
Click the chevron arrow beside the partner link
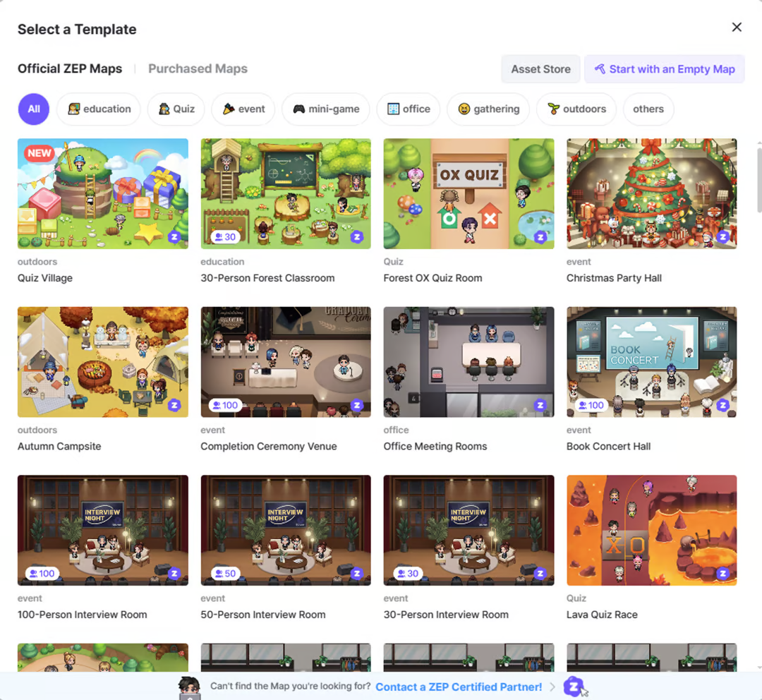tap(552, 687)
